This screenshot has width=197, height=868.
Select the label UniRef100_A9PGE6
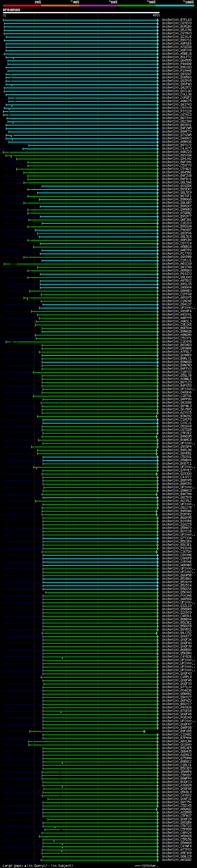point(177,43)
